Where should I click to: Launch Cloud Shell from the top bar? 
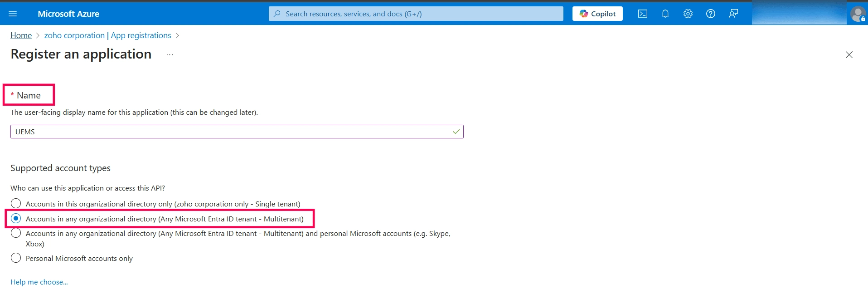click(643, 14)
